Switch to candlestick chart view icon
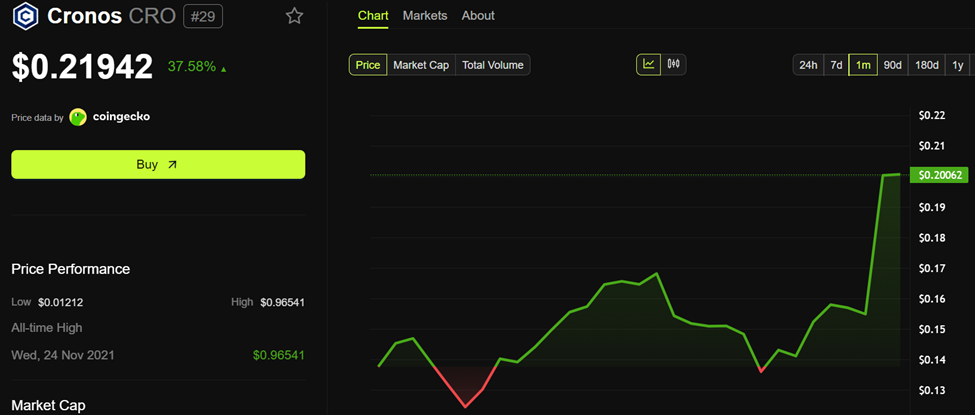The image size is (975, 415). point(673,64)
